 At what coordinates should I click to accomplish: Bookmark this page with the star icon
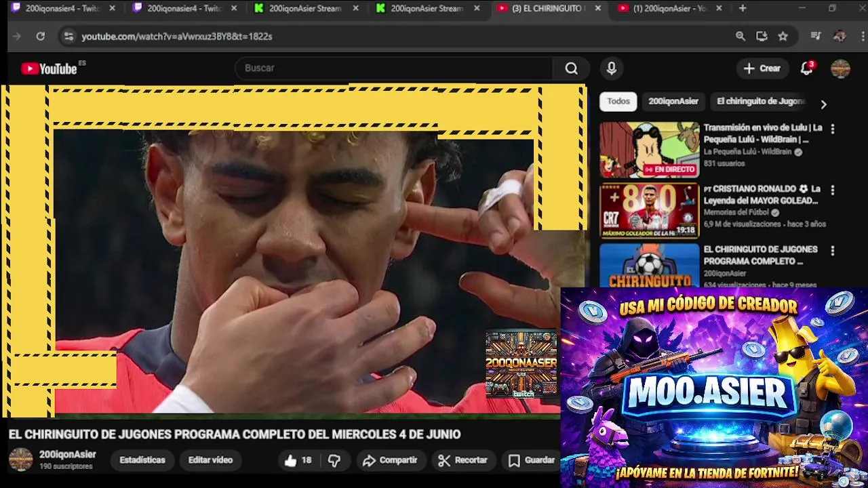click(783, 37)
